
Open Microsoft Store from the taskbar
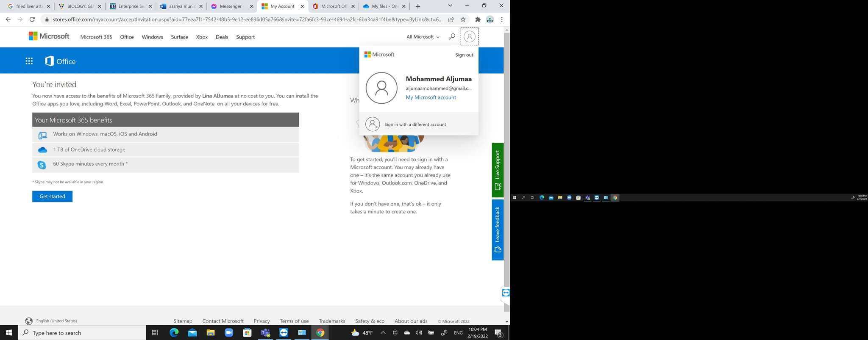click(x=247, y=333)
